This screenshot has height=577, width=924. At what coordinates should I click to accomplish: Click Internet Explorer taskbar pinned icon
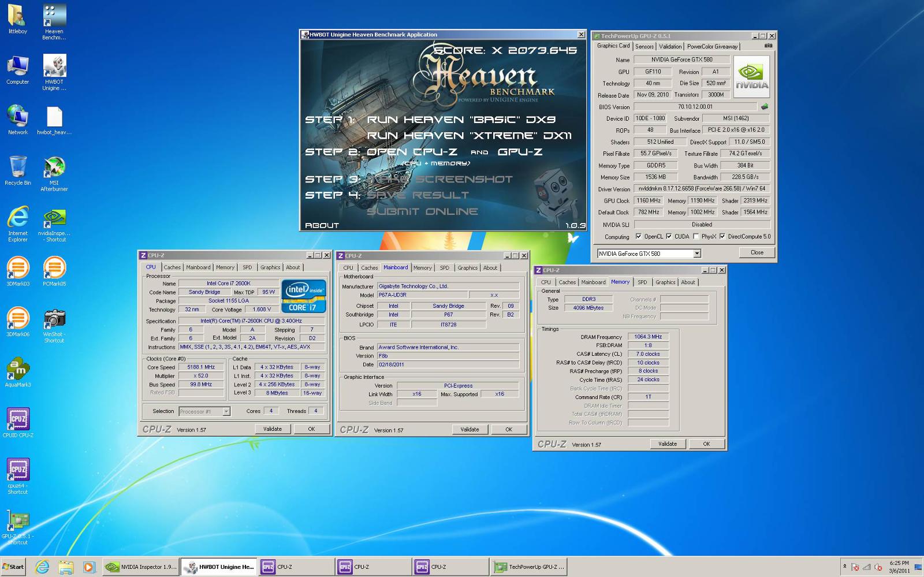pyautogui.click(x=42, y=567)
